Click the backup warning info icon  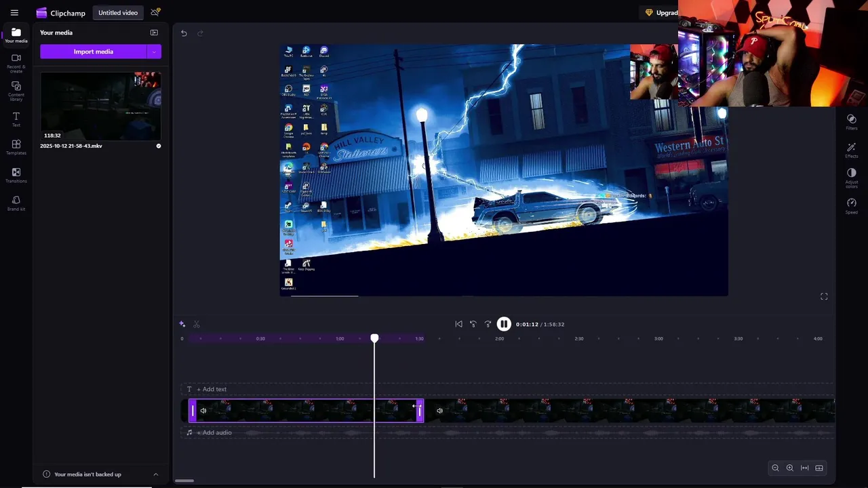pos(47,474)
